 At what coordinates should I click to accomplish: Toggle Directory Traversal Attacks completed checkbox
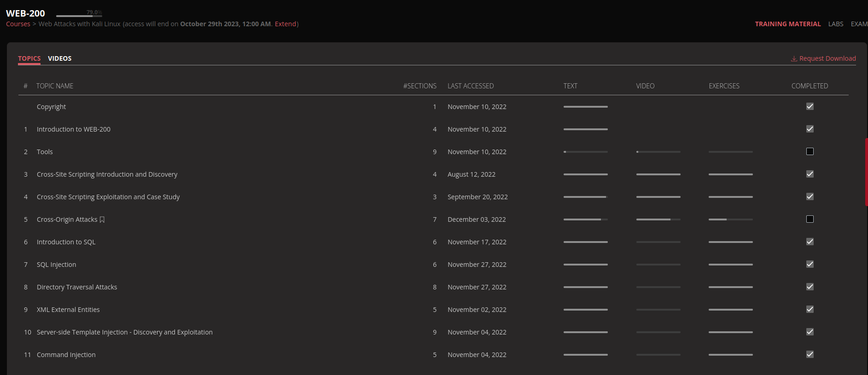click(x=810, y=287)
